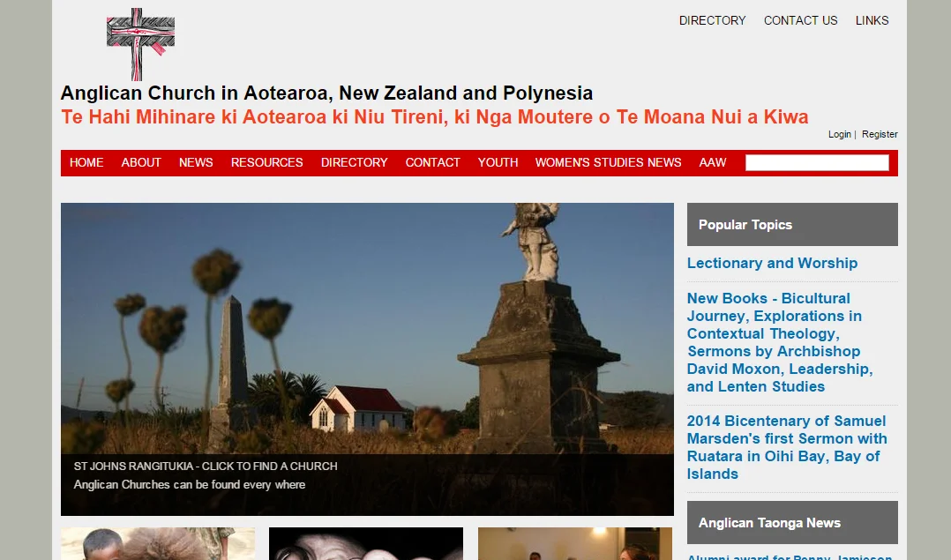Open DIRECTORY in the red navigation bar
The width and height of the screenshot is (951, 560).
coord(355,162)
